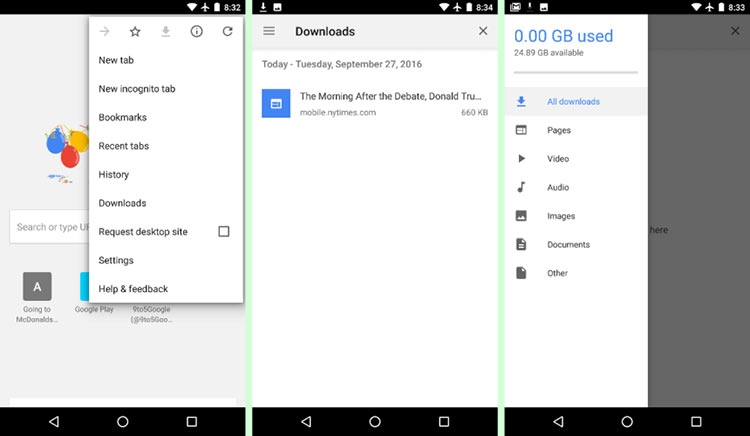Close the Downloads screen with X

(483, 31)
